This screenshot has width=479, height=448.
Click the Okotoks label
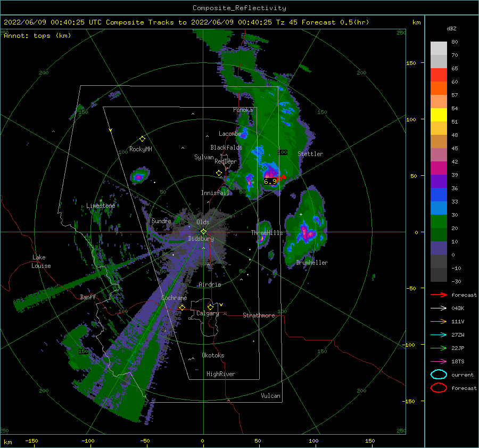(x=213, y=355)
